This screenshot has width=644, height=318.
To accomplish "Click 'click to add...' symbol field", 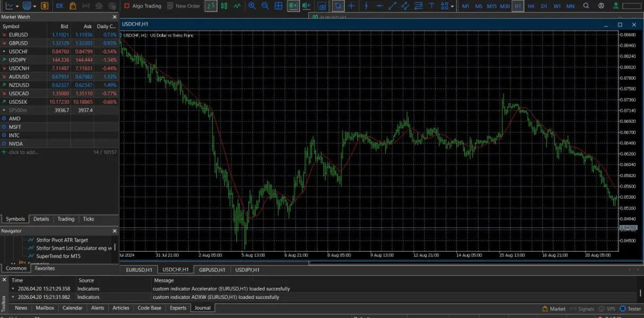I will point(23,152).
